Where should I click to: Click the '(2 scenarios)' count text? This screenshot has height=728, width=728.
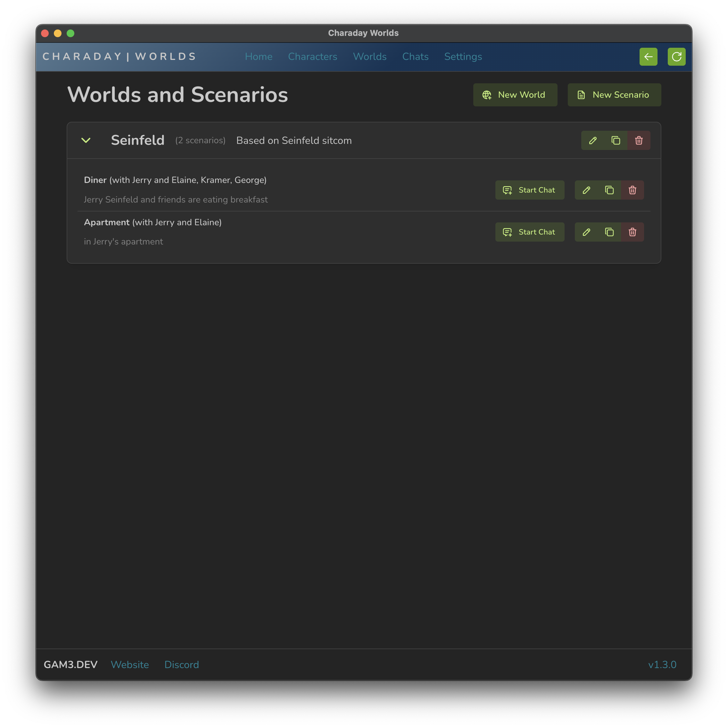point(201,141)
